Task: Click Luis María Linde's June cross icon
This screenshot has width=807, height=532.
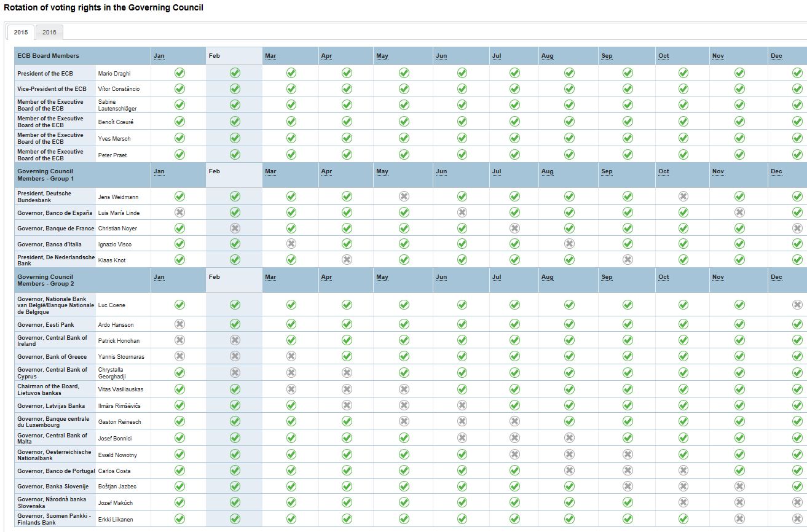Action: (x=462, y=213)
